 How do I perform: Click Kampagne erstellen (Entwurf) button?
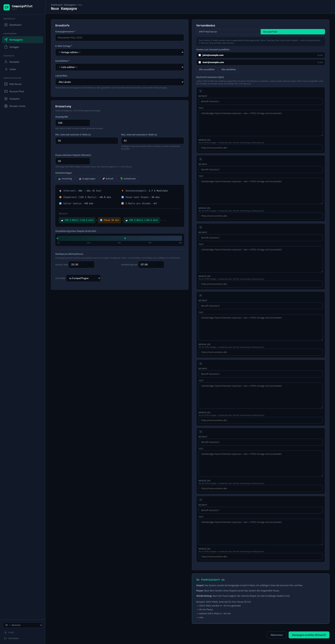pos(309,635)
